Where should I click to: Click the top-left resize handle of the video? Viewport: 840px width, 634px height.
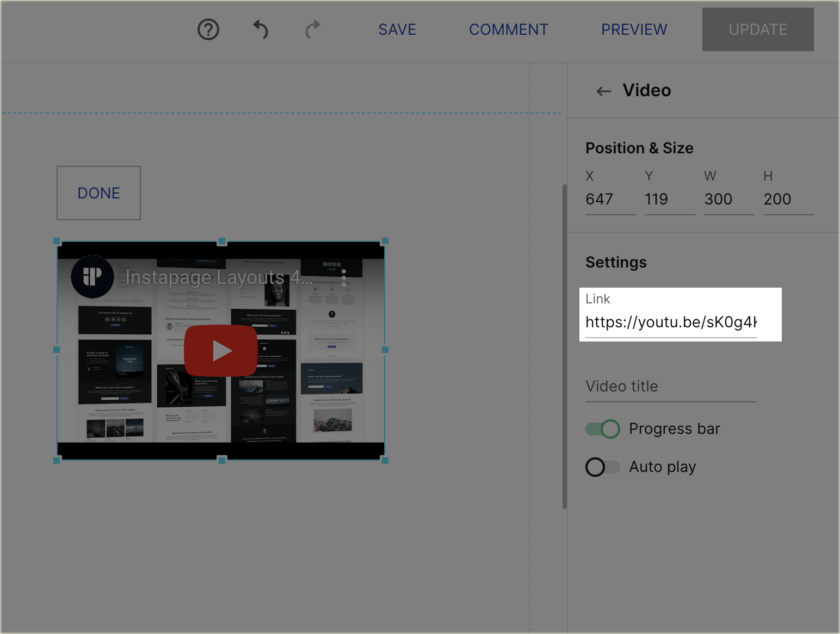(x=57, y=241)
